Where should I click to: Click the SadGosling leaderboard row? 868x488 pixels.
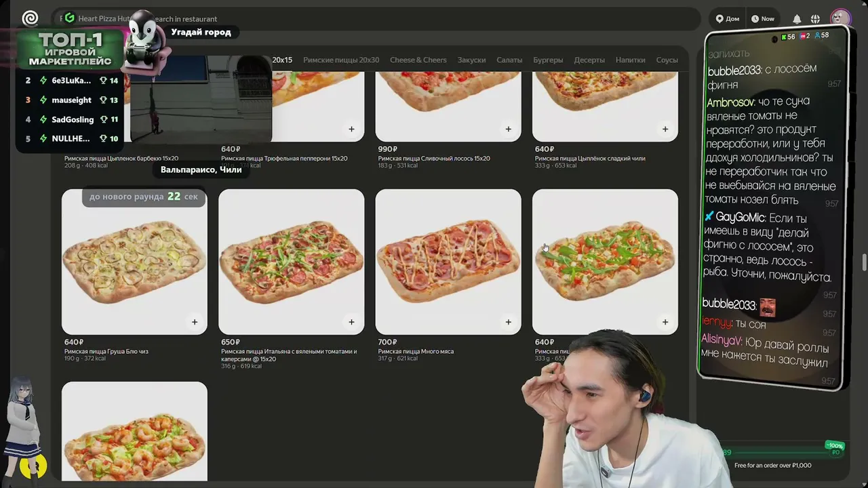pyautogui.click(x=71, y=119)
